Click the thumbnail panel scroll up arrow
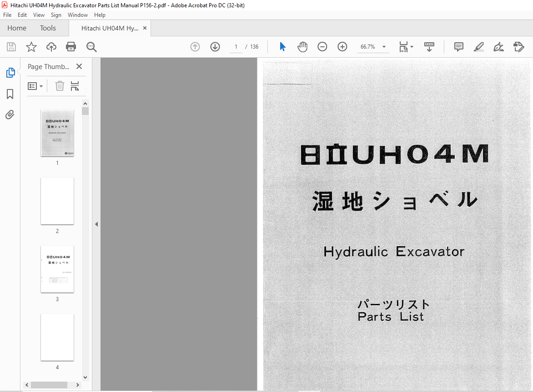This screenshot has width=533, height=392. (x=85, y=104)
